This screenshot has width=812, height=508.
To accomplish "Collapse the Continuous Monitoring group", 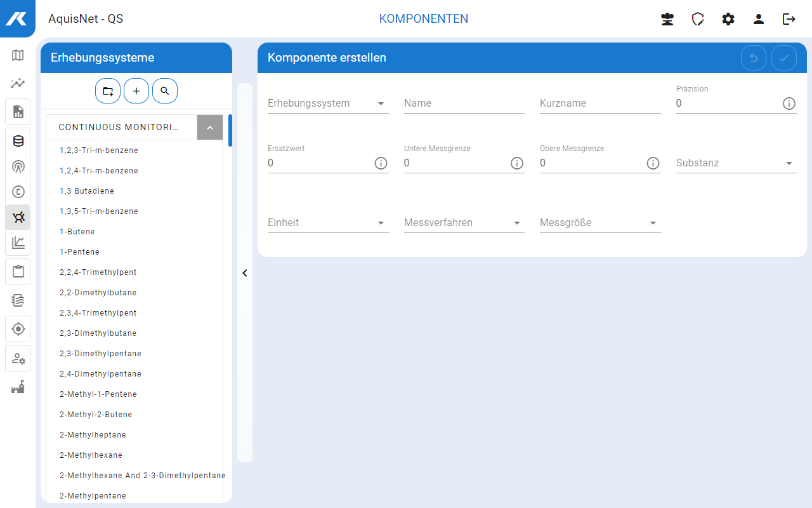I will (210, 127).
